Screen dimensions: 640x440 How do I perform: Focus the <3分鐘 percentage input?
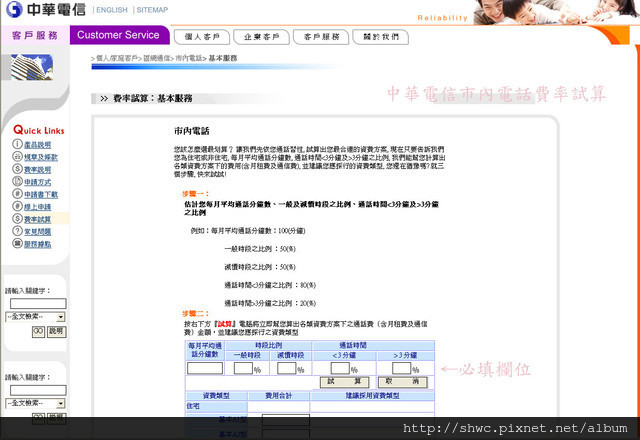[340, 368]
